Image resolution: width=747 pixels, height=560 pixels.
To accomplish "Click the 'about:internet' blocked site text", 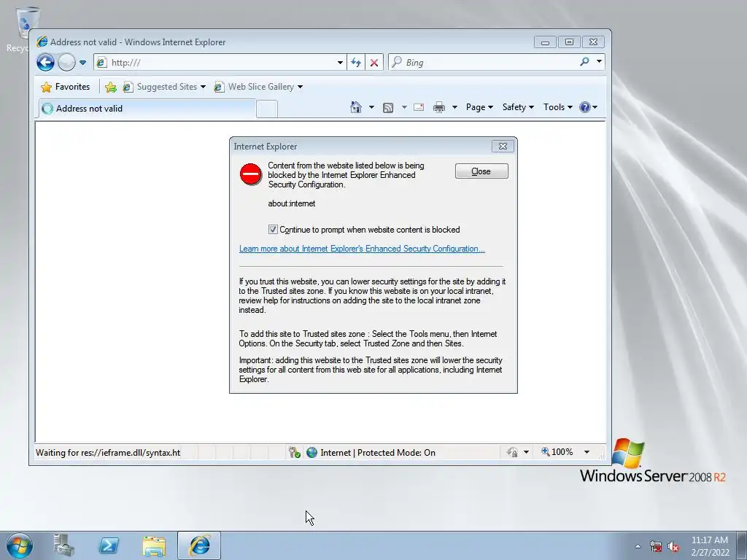I will (x=292, y=203).
